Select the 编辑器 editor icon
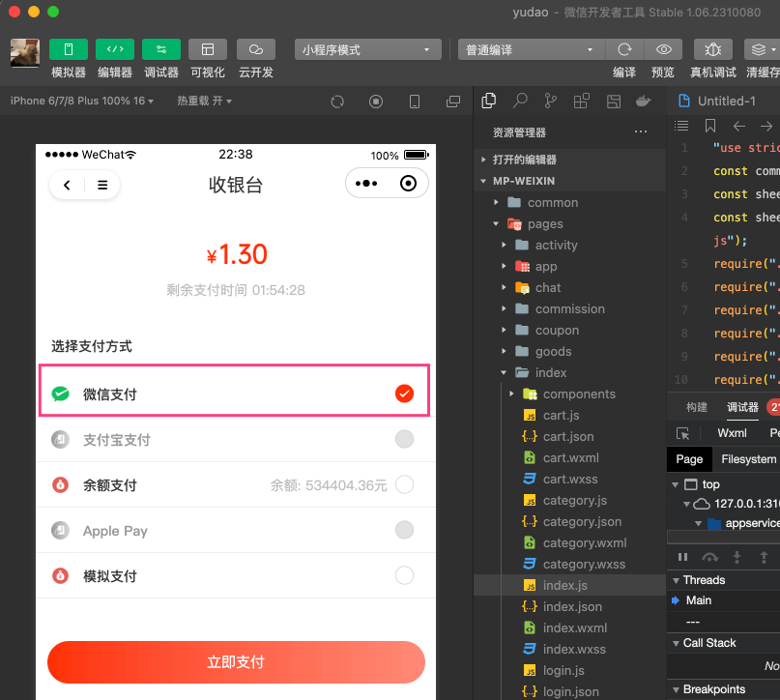 114,47
